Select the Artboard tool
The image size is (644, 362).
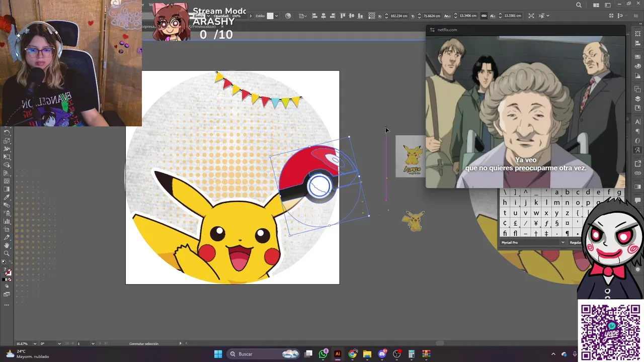pos(7,229)
